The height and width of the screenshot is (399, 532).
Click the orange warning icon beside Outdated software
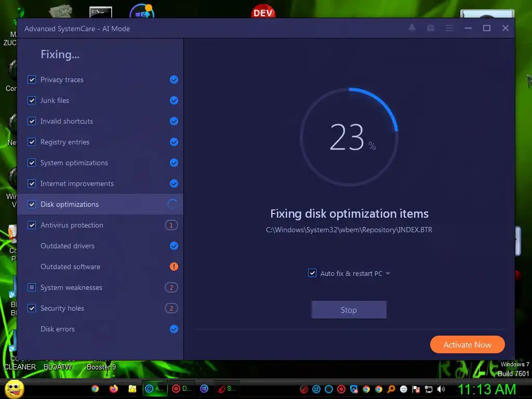coord(174,267)
